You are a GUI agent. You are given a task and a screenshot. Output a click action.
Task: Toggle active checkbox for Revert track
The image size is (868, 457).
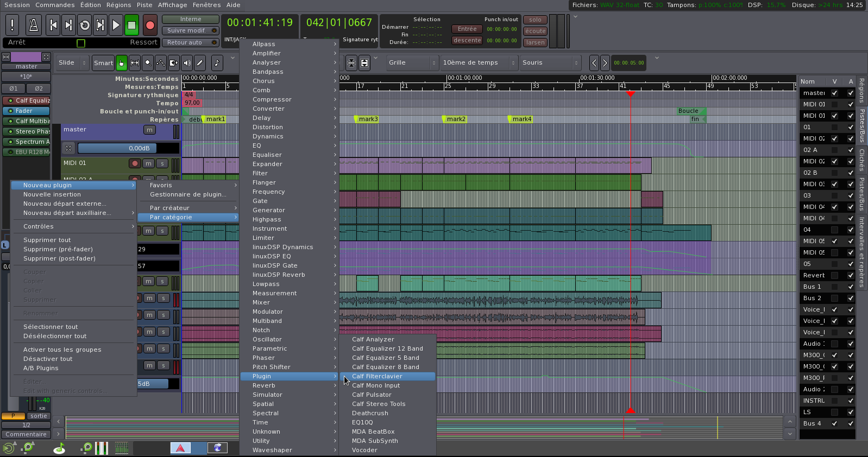tap(851, 275)
